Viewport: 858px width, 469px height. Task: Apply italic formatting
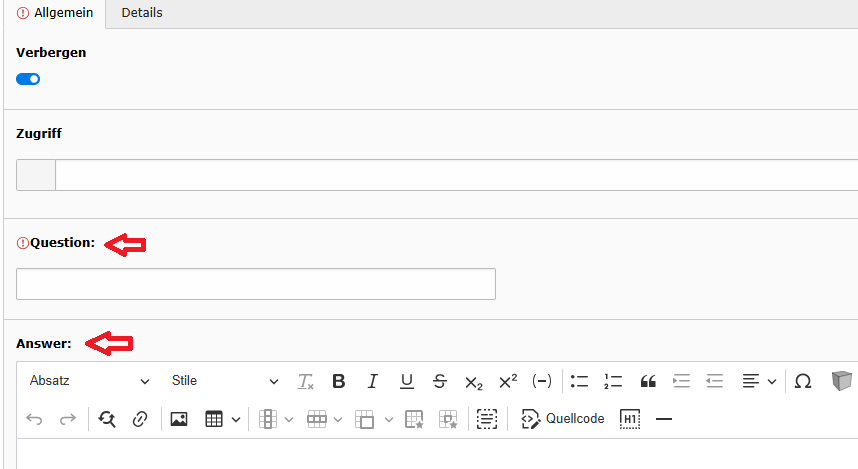373,381
